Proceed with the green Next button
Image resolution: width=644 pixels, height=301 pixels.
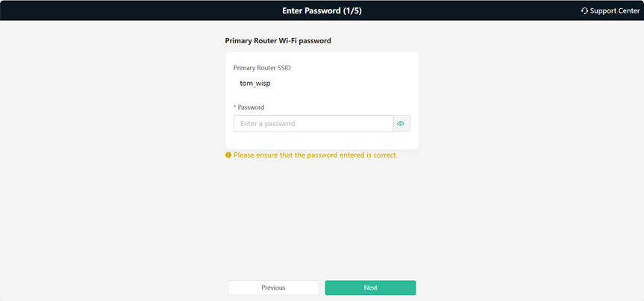370,288
